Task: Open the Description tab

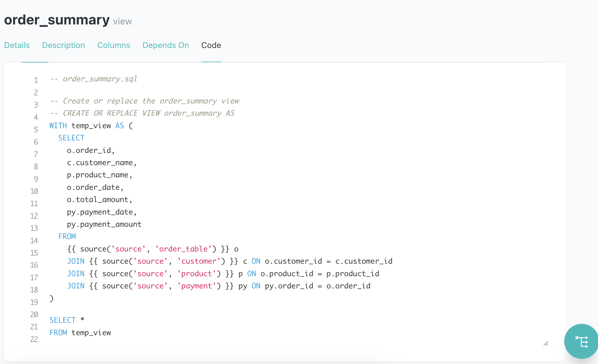Action: coord(63,45)
